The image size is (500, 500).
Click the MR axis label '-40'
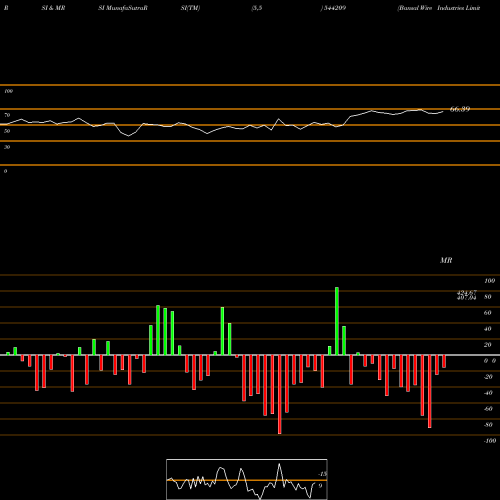pos(488,393)
